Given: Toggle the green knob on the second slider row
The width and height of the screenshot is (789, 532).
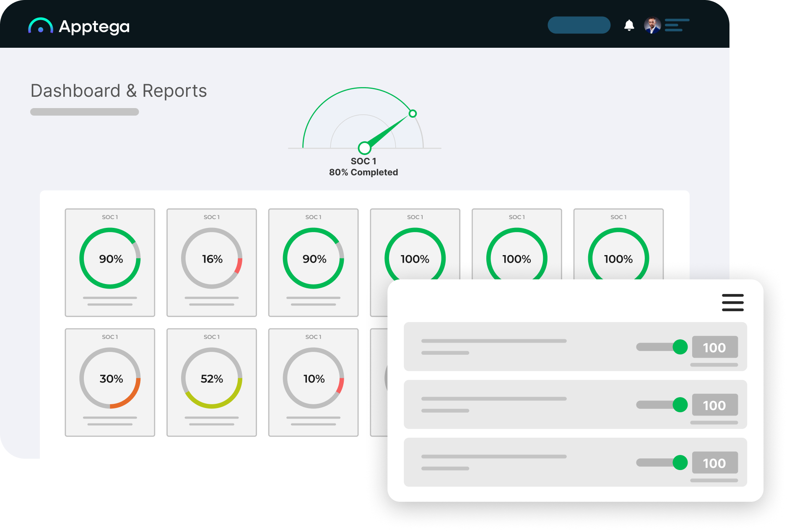Looking at the screenshot, I should [x=681, y=405].
